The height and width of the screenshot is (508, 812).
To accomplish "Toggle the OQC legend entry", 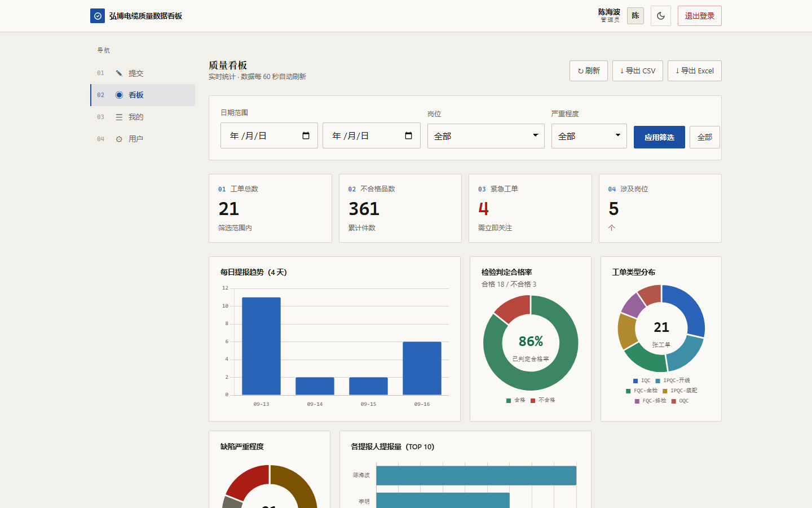I will pos(680,401).
